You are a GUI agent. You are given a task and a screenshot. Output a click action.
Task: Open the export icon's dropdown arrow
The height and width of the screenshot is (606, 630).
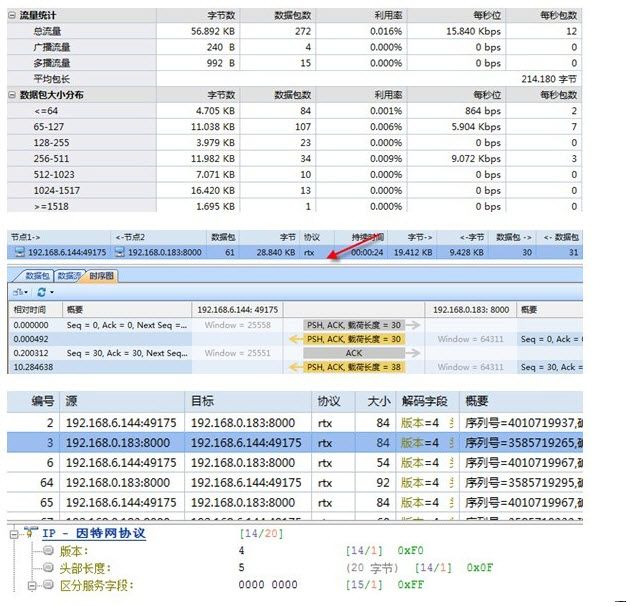pyautogui.click(x=26, y=292)
